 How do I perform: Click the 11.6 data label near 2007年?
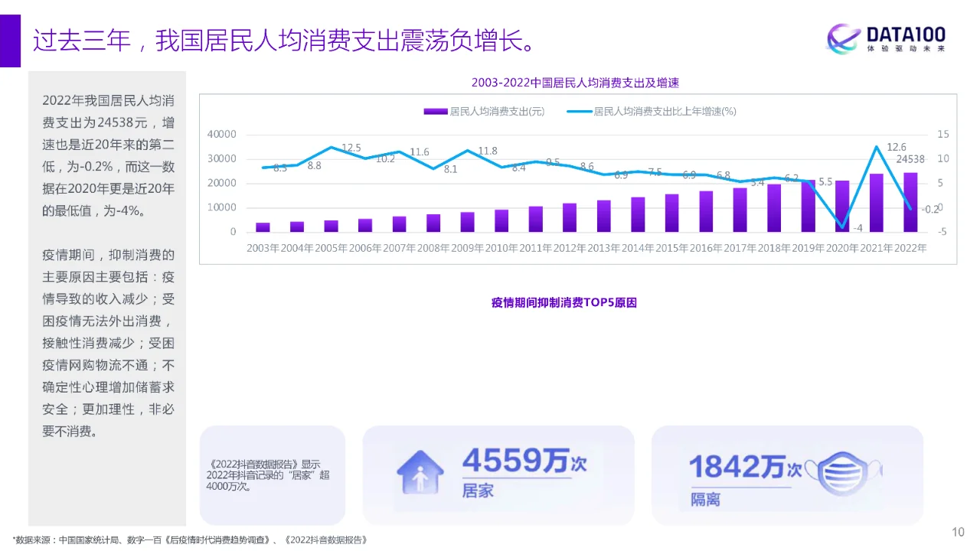pyautogui.click(x=419, y=152)
